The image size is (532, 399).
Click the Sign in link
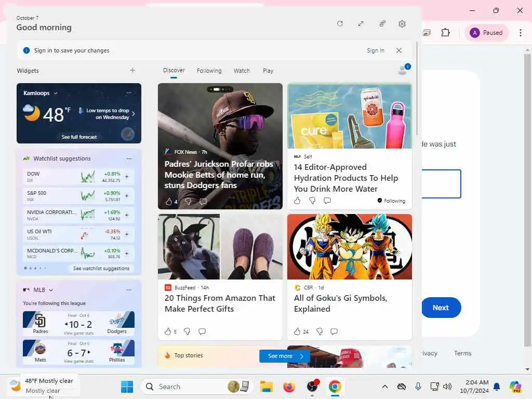(375, 50)
